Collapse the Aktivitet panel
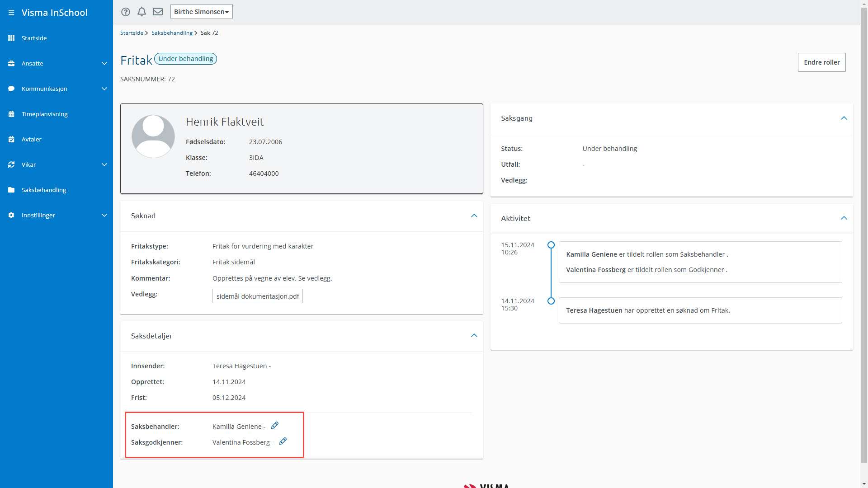The width and height of the screenshot is (868, 488). [844, 218]
